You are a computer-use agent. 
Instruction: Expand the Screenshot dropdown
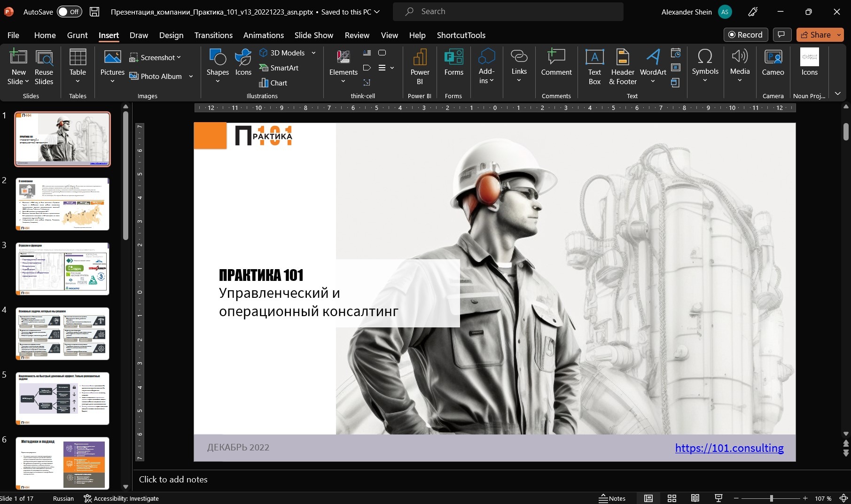pos(179,57)
